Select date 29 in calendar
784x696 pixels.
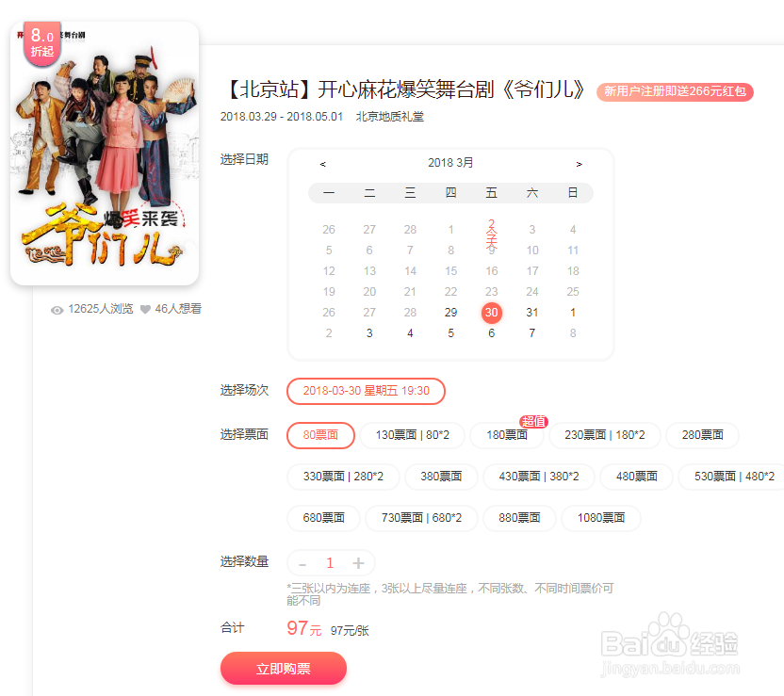tap(450, 313)
